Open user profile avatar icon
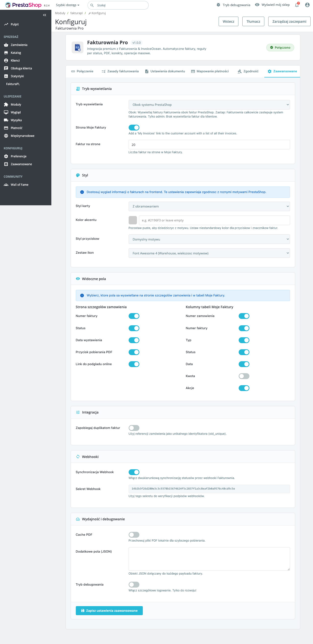313x644 pixels. (307, 5)
